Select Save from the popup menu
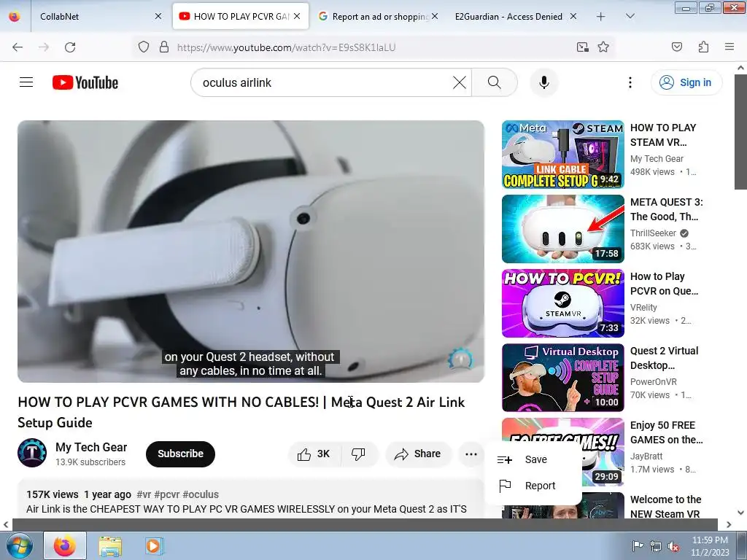747x560 pixels. (x=533, y=459)
